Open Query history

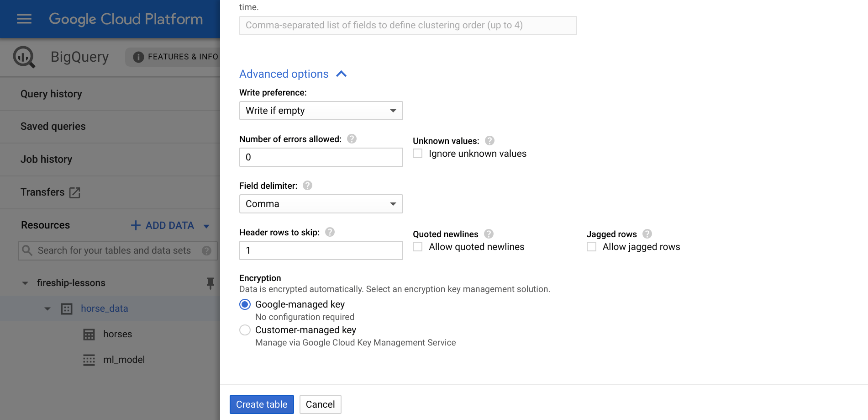click(x=51, y=94)
